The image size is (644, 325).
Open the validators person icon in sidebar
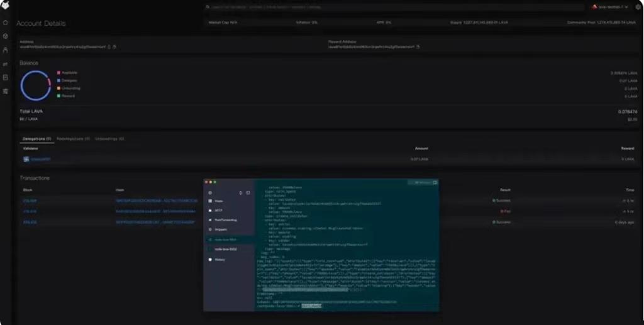pos(6,50)
